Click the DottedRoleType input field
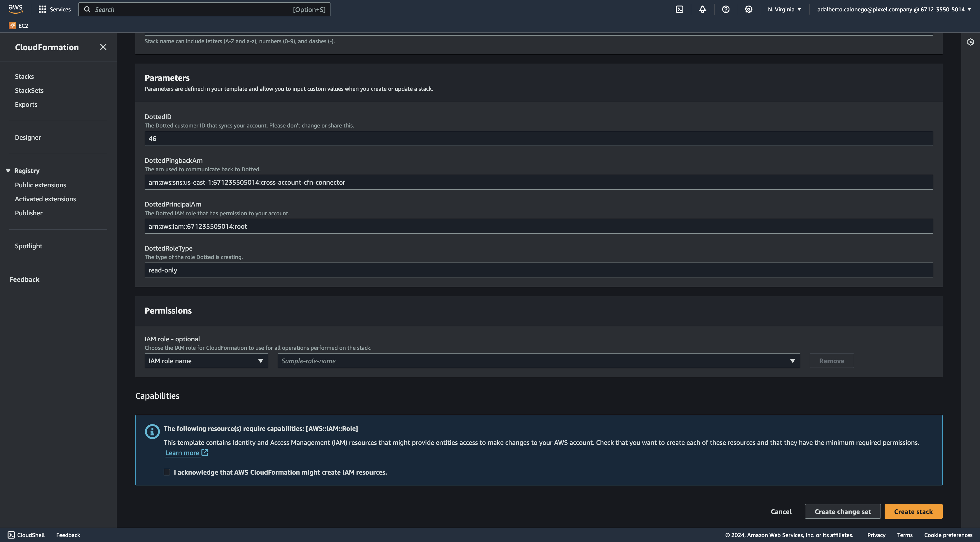 pyautogui.click(x=538, y=270)
